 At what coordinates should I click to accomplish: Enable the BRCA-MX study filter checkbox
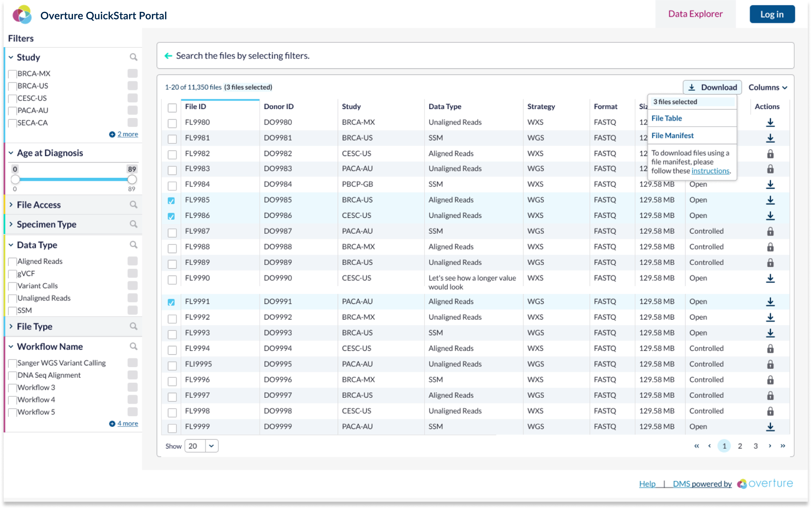click(12, 74)
